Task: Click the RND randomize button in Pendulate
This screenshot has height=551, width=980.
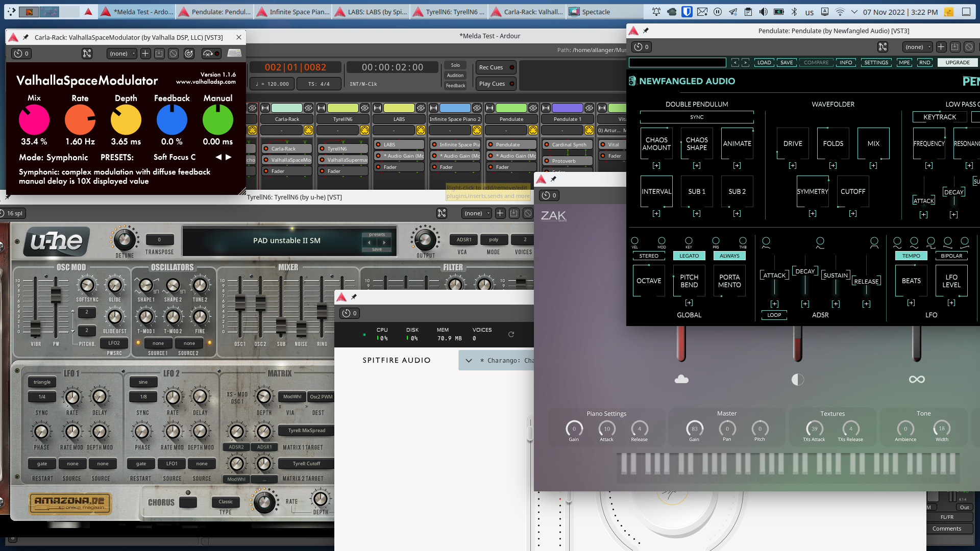Action: (924, 63)
